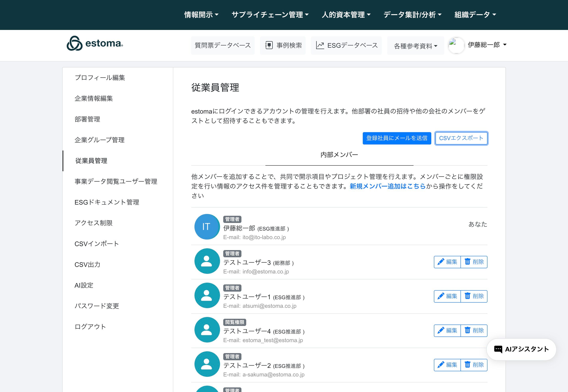Go to 部署管理 in the sidebar
The height and width of the screenshot is (392, 568).
pos(87,119)
